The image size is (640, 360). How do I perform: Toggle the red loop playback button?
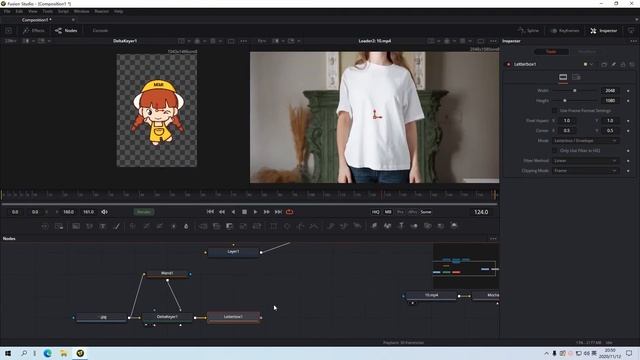pyautogui.click(x=289, y=212)
